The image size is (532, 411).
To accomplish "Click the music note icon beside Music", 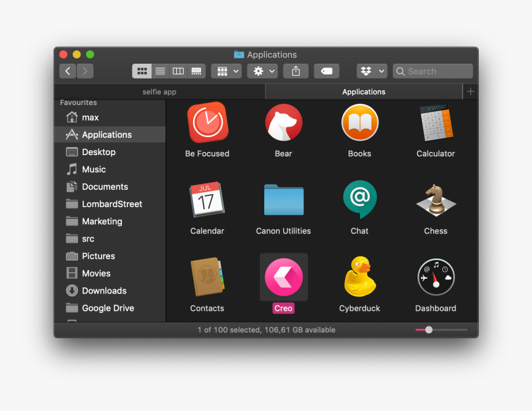I will [72, 169].
